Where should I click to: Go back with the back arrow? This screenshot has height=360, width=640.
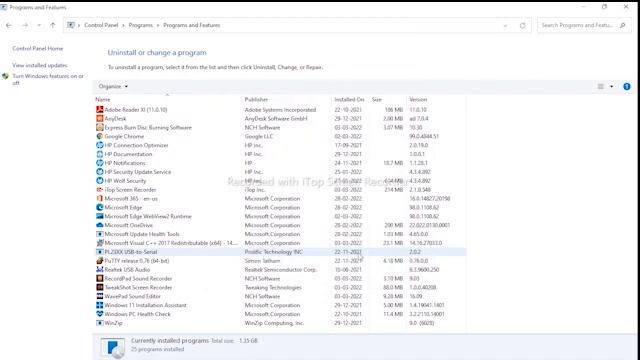click(x=9, y=25)
